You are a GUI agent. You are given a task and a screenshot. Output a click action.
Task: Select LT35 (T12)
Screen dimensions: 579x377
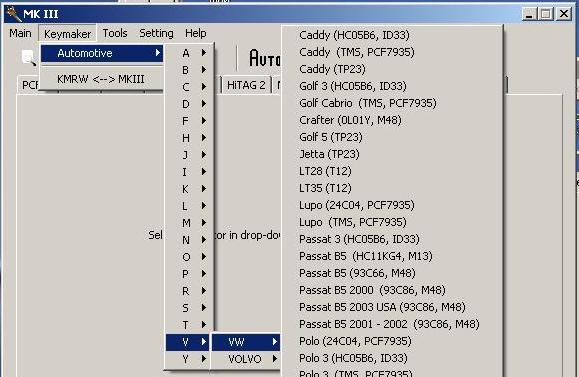click(x=392, y=188)
